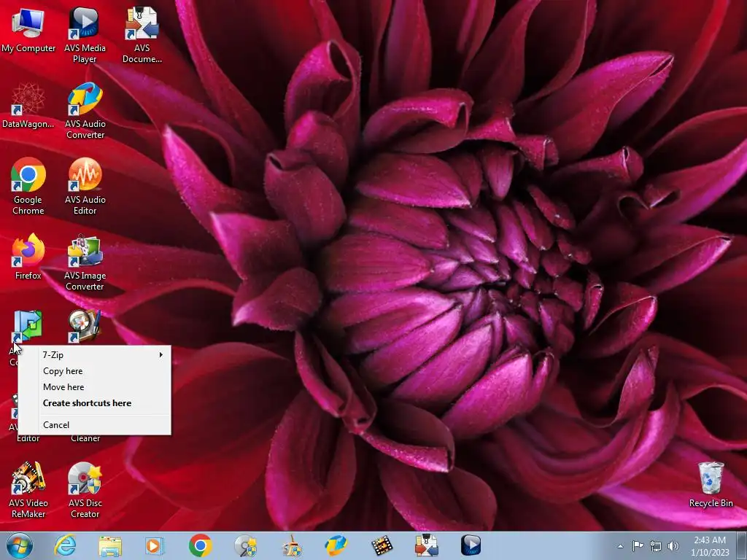Click the film strip icon in the taskbar
Image resolution: width=747 pixels, height=560 pixels.
[382, 545]
